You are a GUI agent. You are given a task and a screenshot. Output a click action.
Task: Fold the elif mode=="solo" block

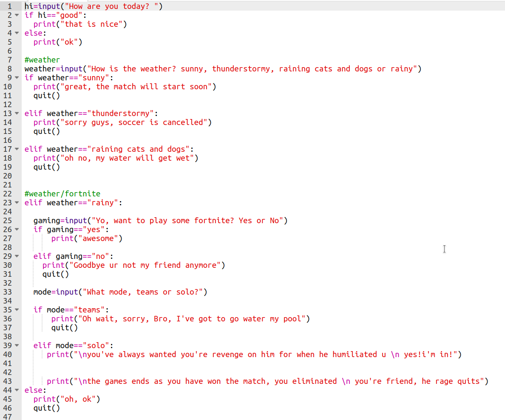pos(17,346)
